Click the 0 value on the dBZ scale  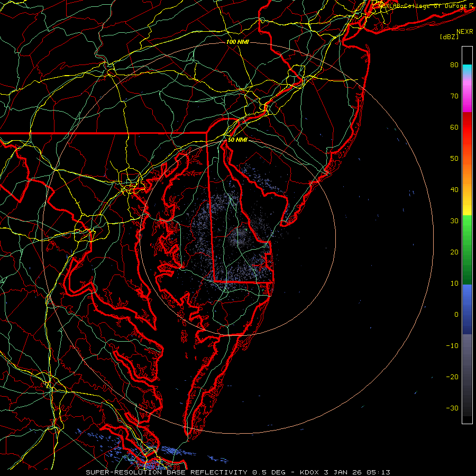click(456, 315)
